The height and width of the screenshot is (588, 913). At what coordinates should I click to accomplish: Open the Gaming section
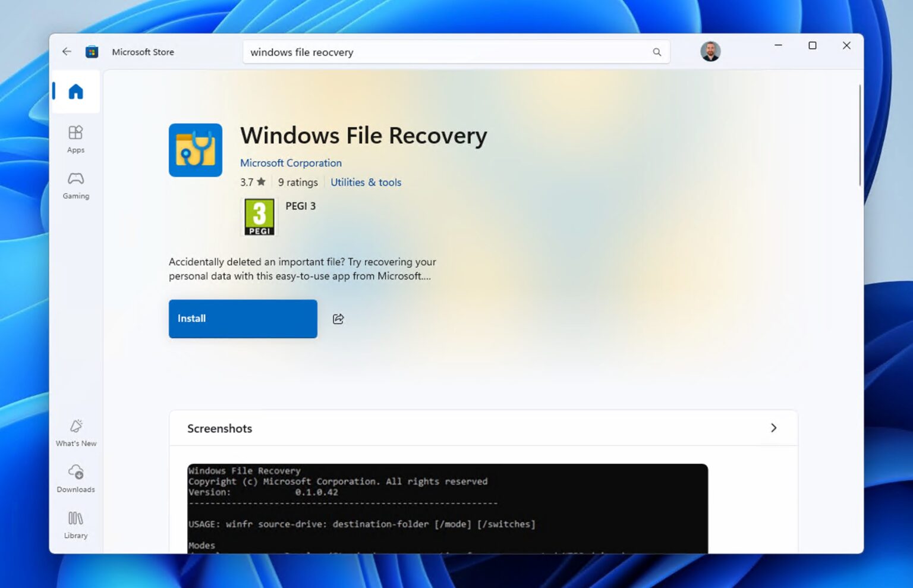click(x=75, y=185)
